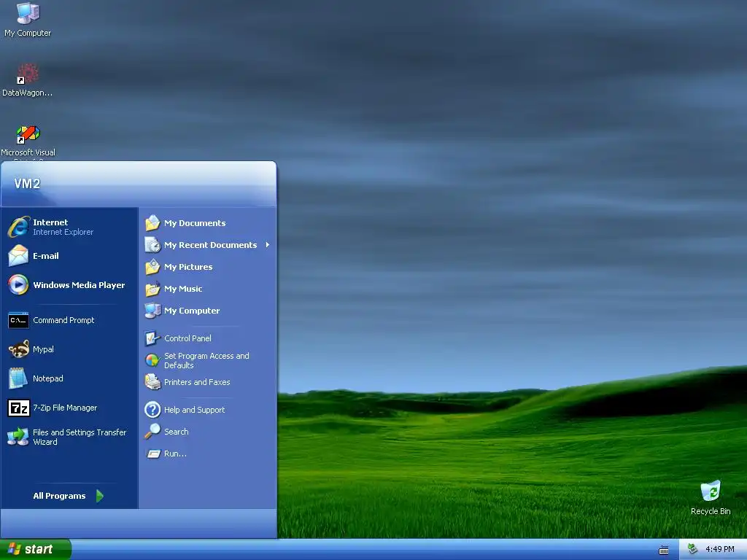Launch Windows Media Player icon
Image resolution: width=747 pixels, height=560 pixels.
pos(18,285)
